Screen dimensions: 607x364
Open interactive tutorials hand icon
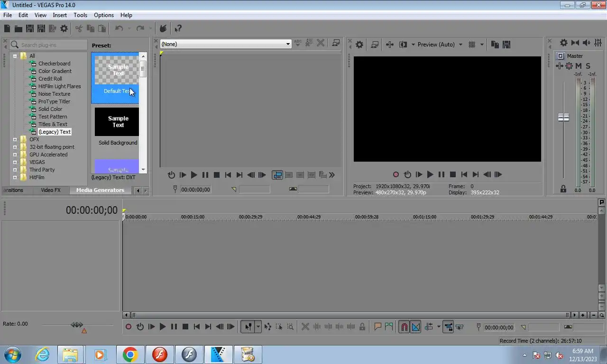[x=163, y=29]
